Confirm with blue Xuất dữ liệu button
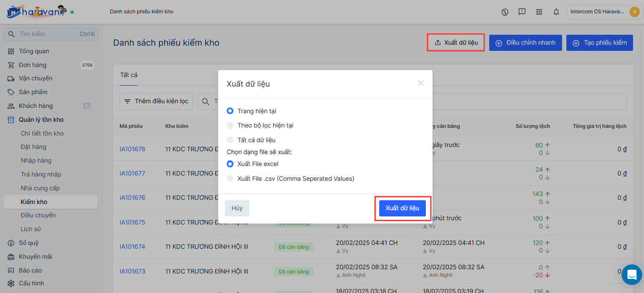This screenshot has height=293, width=644. point(402,208)
